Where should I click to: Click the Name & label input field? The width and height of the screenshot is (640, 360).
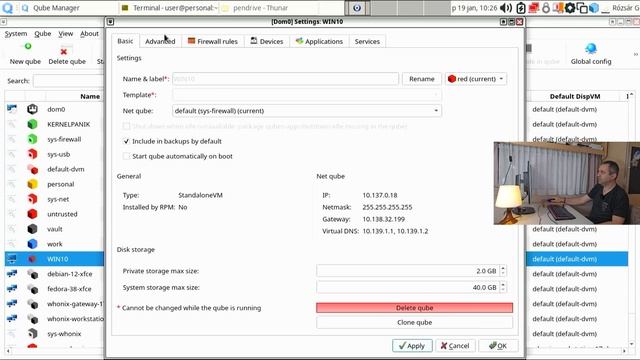pos(285,79)
